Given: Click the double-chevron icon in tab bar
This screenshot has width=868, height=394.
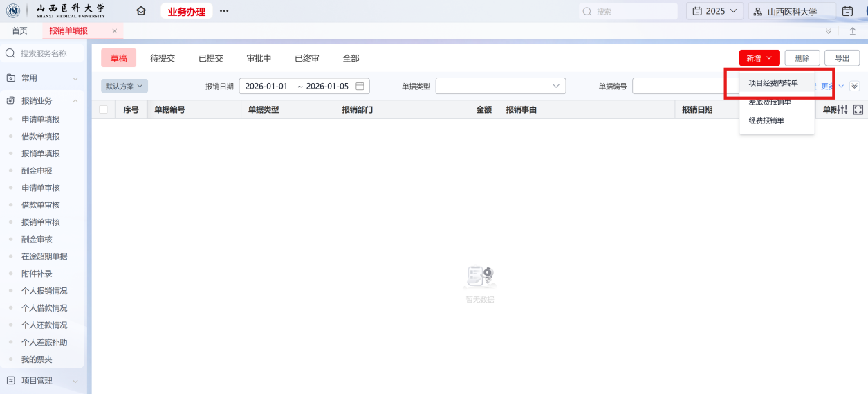Looking at the screenshot, I should [x=829, y=31].
